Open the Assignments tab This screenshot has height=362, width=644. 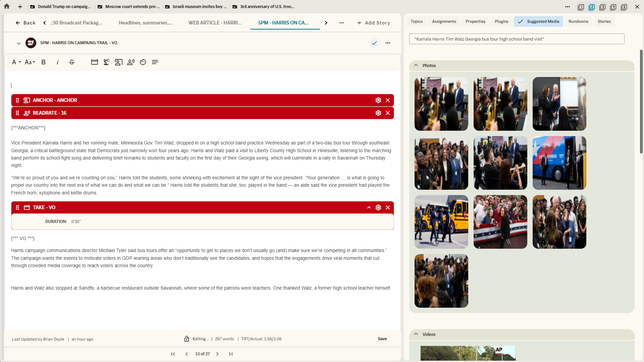(x=444, y=21)
